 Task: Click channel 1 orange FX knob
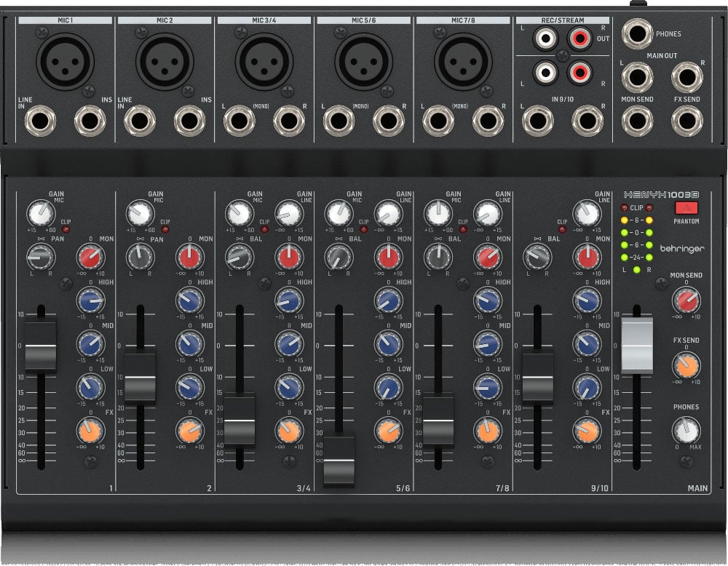click(90, 431)
